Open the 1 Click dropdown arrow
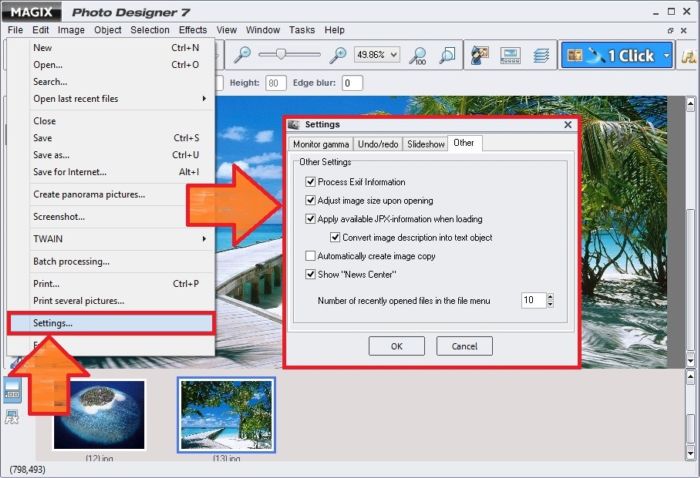This screenshot has width=700, height=478. (x=667, y=55)
